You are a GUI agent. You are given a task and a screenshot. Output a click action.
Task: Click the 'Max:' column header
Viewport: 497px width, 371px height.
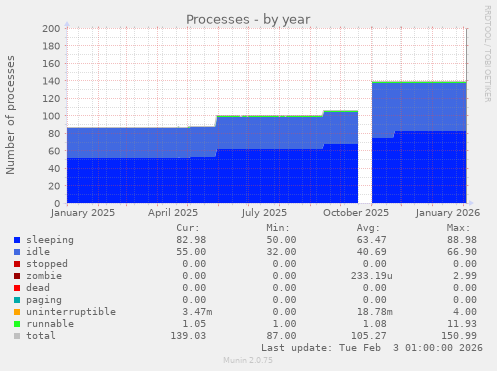(x=458, y=228)
